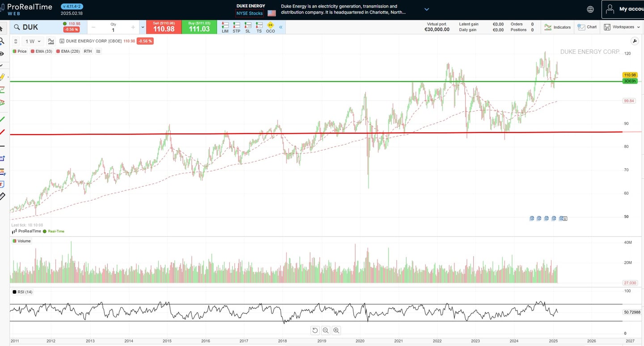Open the 1W timeframe dropdown
This screenshot has width=644, height=346.
pos(32,41)
